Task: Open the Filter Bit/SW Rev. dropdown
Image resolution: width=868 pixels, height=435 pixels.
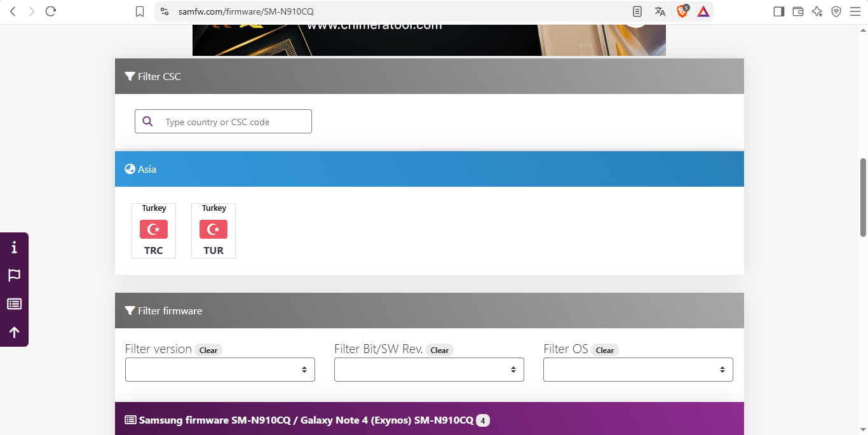Action: 429,370
